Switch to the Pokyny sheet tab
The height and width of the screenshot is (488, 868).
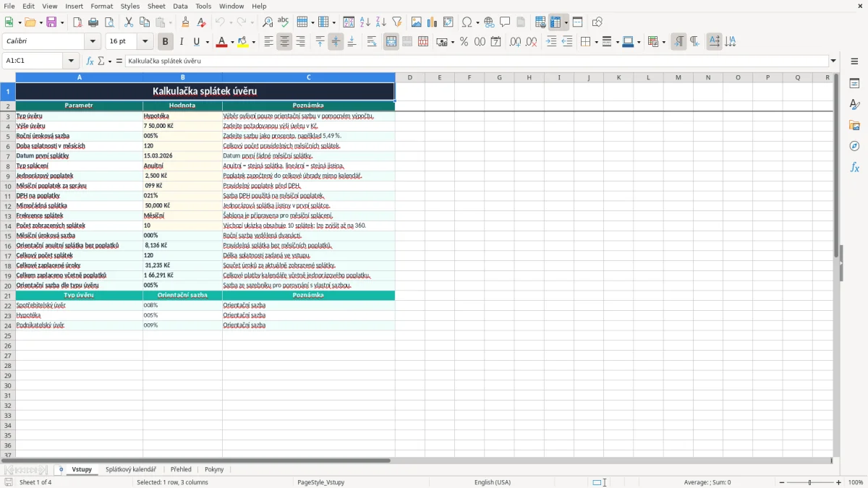[214, 469]
